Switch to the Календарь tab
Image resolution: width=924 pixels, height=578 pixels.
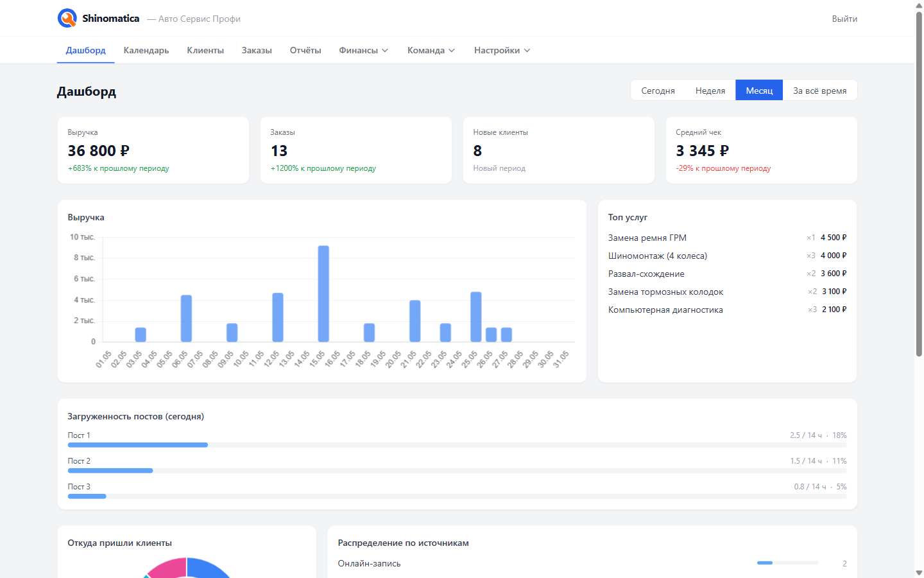point(146,50)
